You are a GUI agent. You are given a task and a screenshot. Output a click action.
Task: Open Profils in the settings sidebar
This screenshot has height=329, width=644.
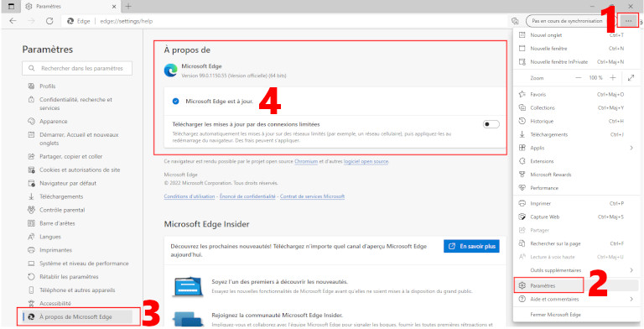point(47,86)
